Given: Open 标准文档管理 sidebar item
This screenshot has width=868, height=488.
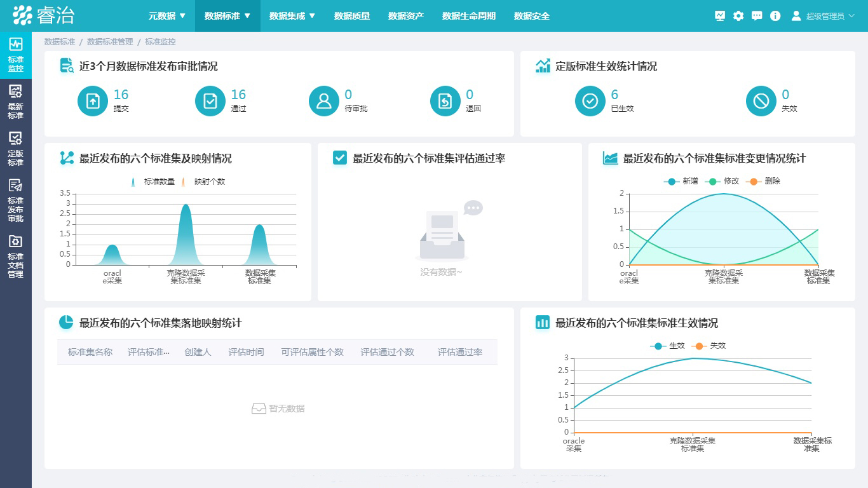Looking at the screenshot, I should [15, 256].
